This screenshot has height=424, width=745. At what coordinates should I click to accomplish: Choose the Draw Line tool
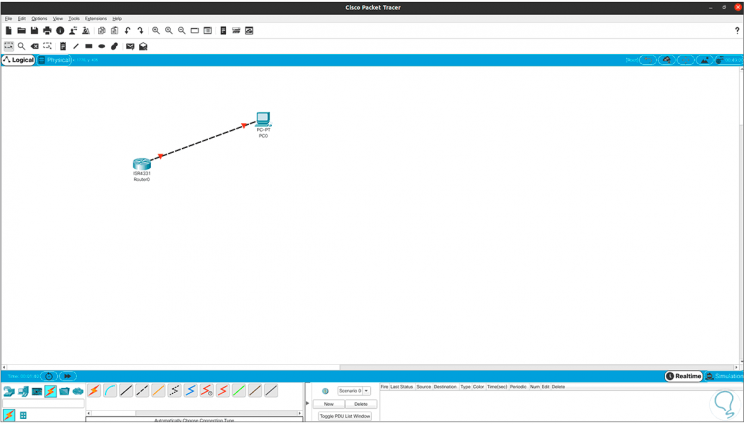pos(76,46)
